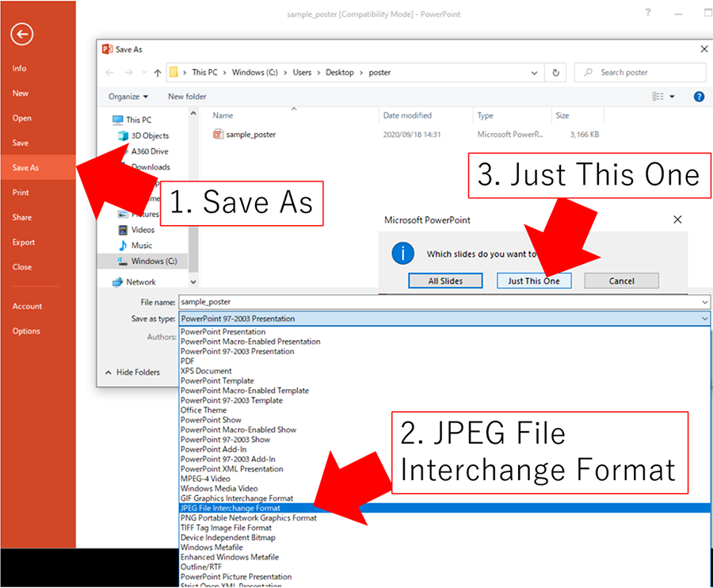Open the view options dropdown arrow

pyautogui.click(x=672, y=97)
